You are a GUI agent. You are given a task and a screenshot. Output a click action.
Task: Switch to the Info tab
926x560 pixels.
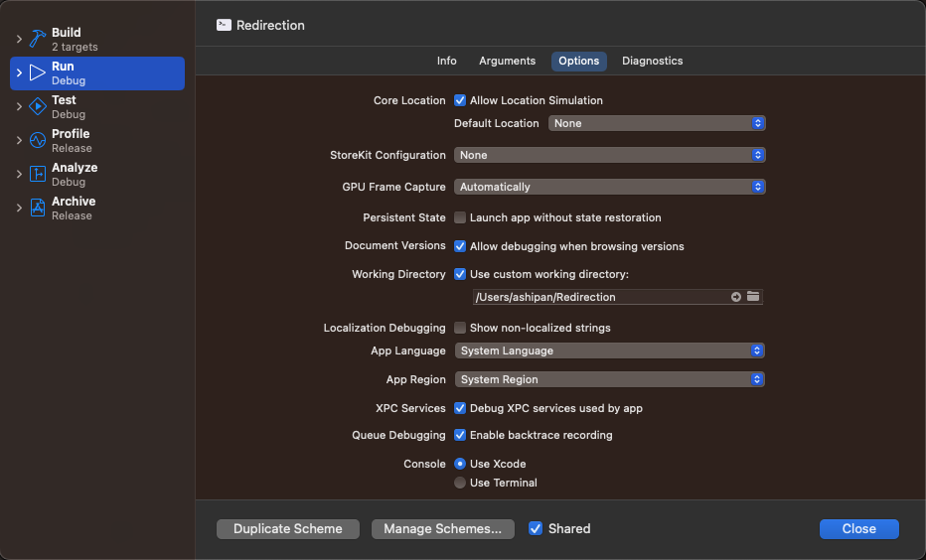tap(446, 61)
